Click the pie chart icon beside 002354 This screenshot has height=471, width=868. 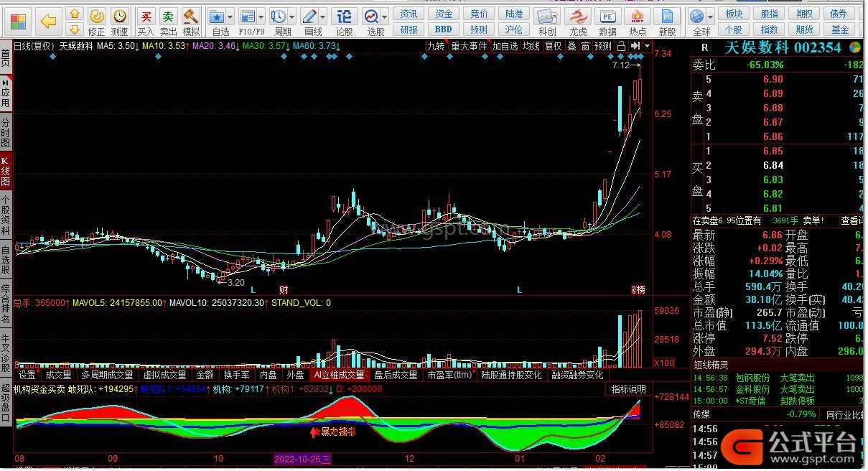[x=854, y=47]
